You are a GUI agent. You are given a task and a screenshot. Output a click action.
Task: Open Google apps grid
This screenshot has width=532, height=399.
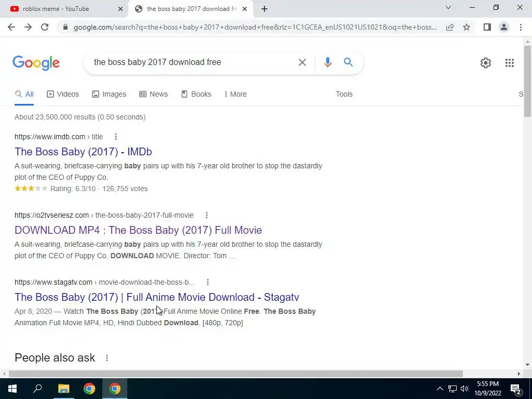pos(509,63)
